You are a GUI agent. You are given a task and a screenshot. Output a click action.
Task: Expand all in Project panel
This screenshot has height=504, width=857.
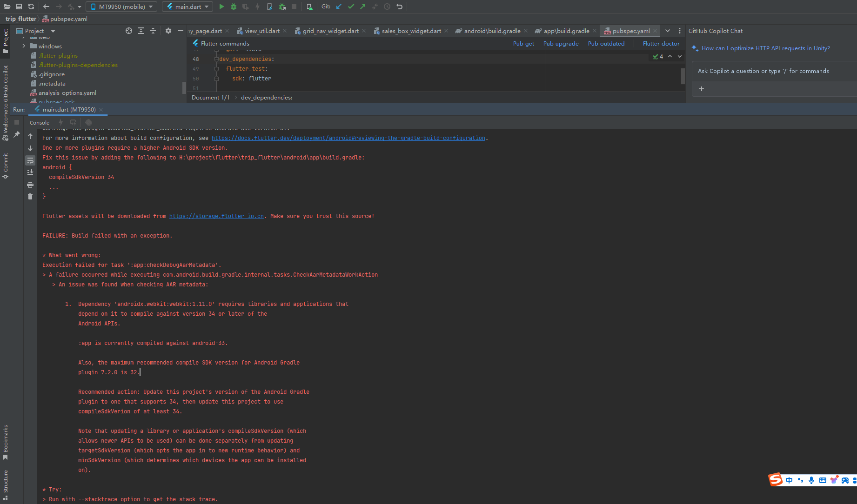[141, 31]
